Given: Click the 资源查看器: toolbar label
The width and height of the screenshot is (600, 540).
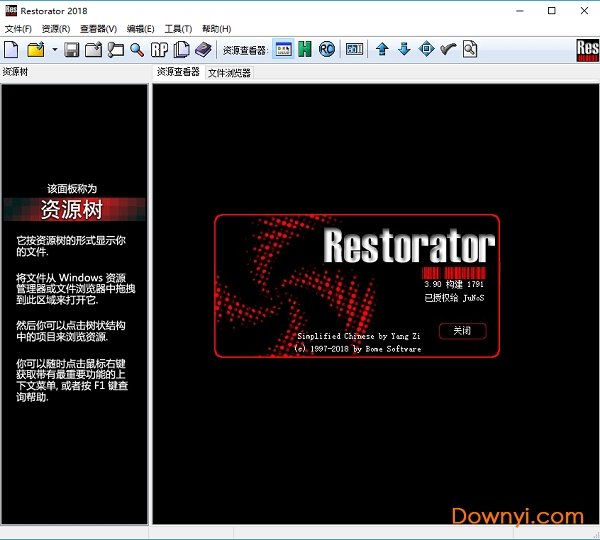Looking at the screenshot, I should [x=246, y=50].
